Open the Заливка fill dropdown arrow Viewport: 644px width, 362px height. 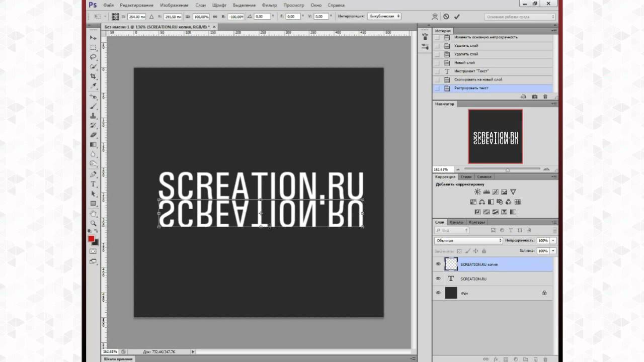click(x=553, y=250)
